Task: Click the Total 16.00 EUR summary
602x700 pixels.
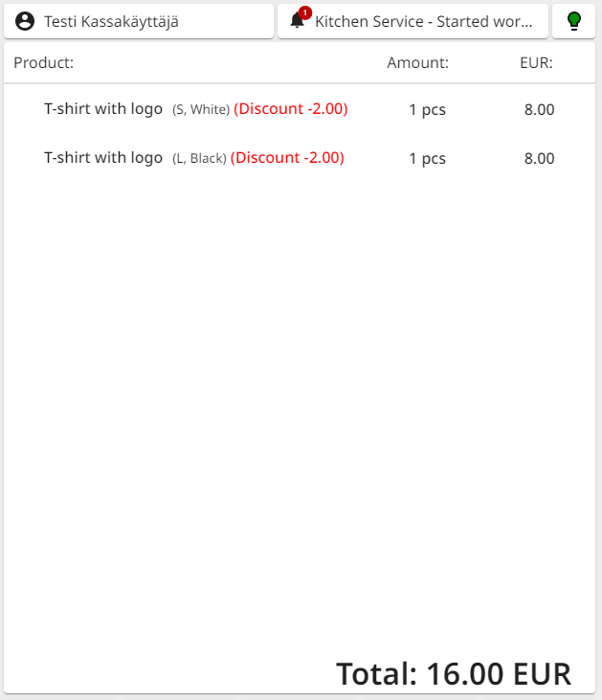Action: tap(453, 674)
